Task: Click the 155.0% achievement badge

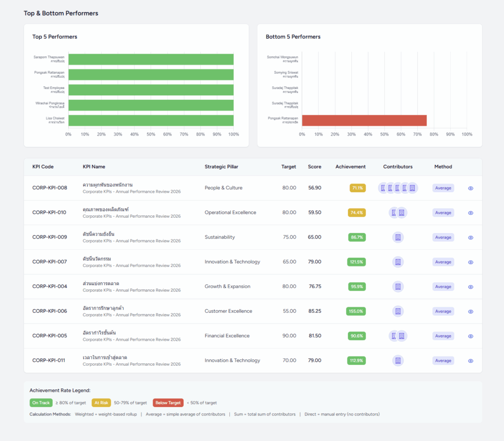Action: click(356, 311)
